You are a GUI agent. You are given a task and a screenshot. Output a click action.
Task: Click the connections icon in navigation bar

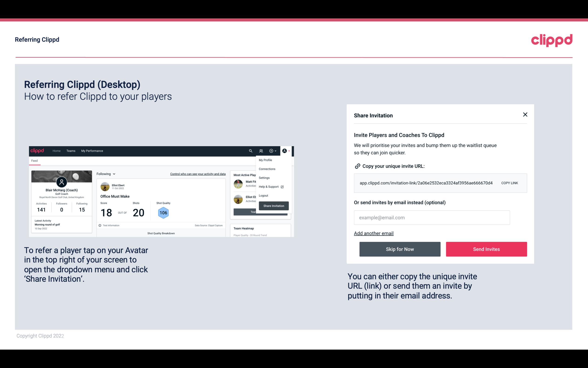click(261, 151)
